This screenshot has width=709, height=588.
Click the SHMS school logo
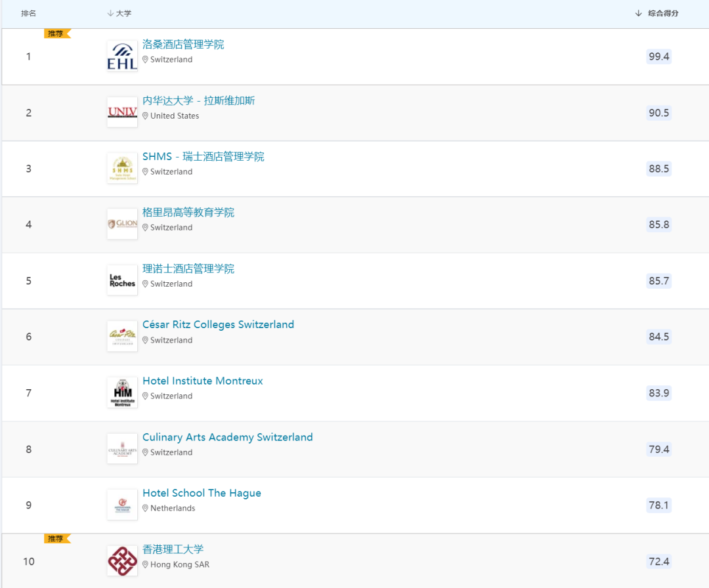[122, 169]
